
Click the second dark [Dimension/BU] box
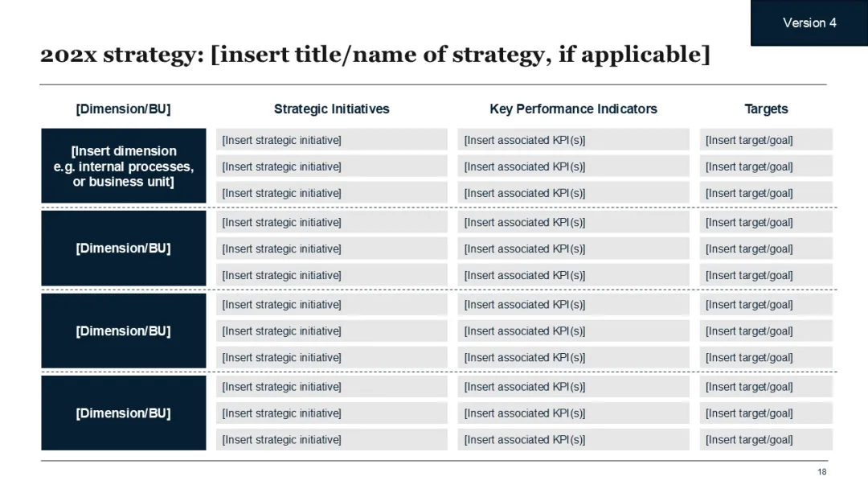click(124, 248)
